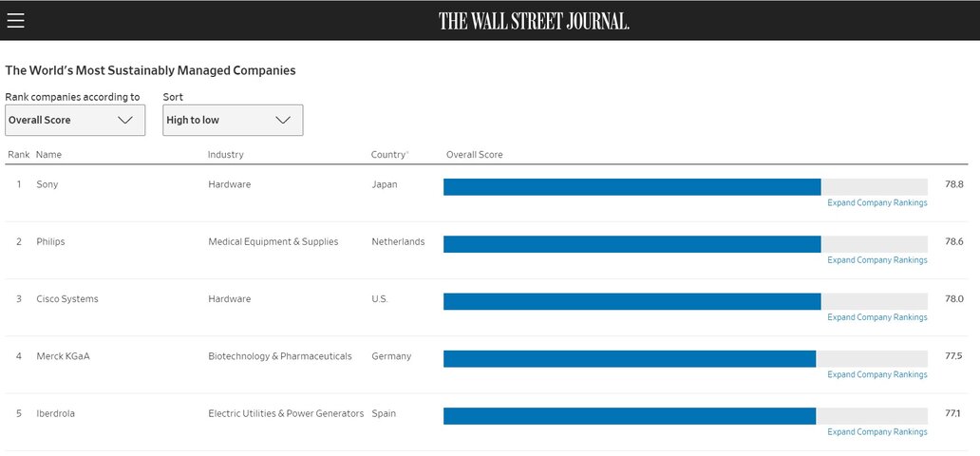Click the Overall Score column header
This screenshot has width=980, height=456.
[x=475, y=155]
